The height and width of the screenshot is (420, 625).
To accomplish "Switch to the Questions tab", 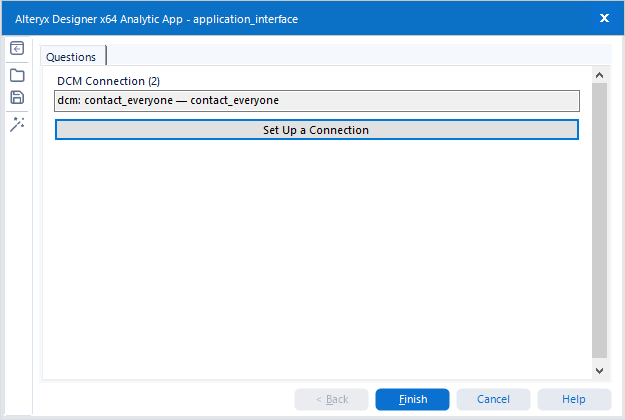I will click(71, 57).
